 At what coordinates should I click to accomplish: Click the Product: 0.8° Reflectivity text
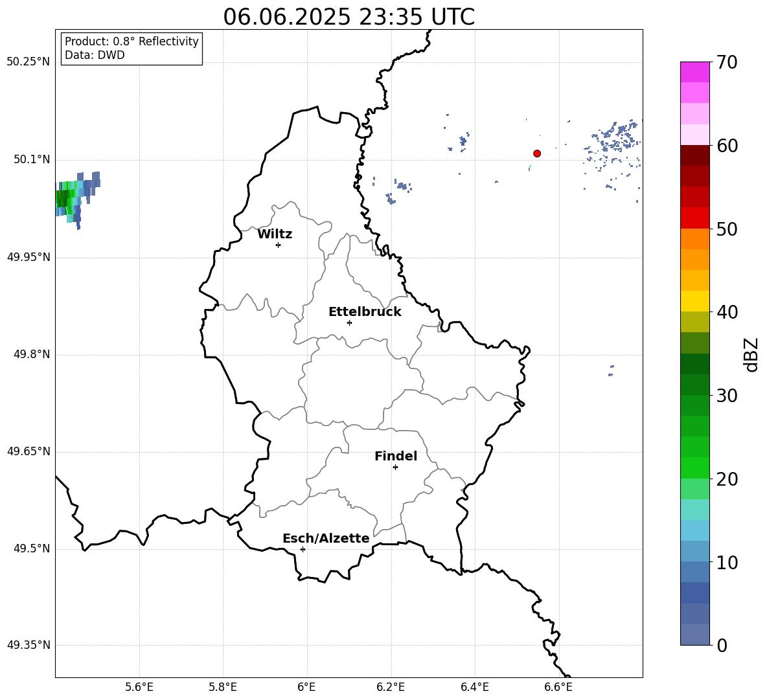coord(132,41)
